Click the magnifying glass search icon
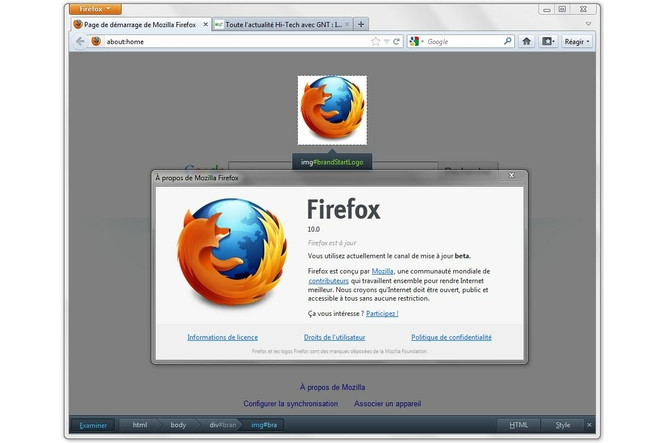Image resolution: width=664 pixels, height=443 pixels. tap(507, 41)
